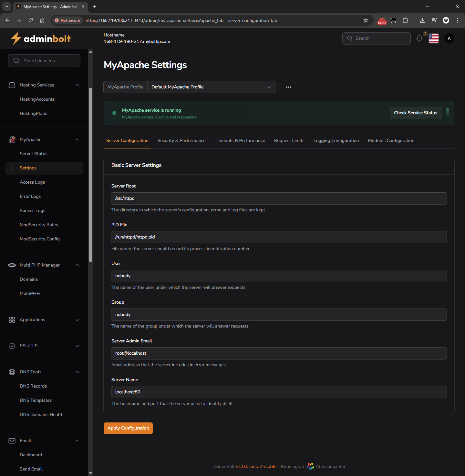Viewport: 465px width, 476px height.
Task: Click the adminbolt logo
Action: click(x=41, y=39)
